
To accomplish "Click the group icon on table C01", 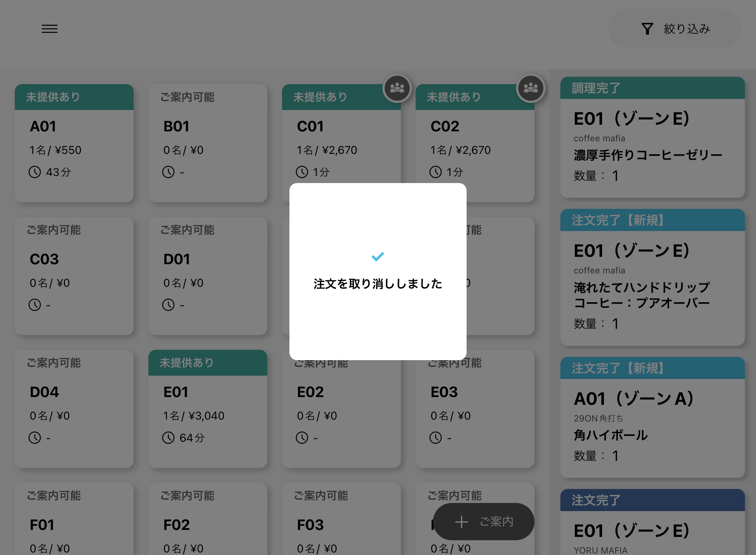I will point(397,88).
